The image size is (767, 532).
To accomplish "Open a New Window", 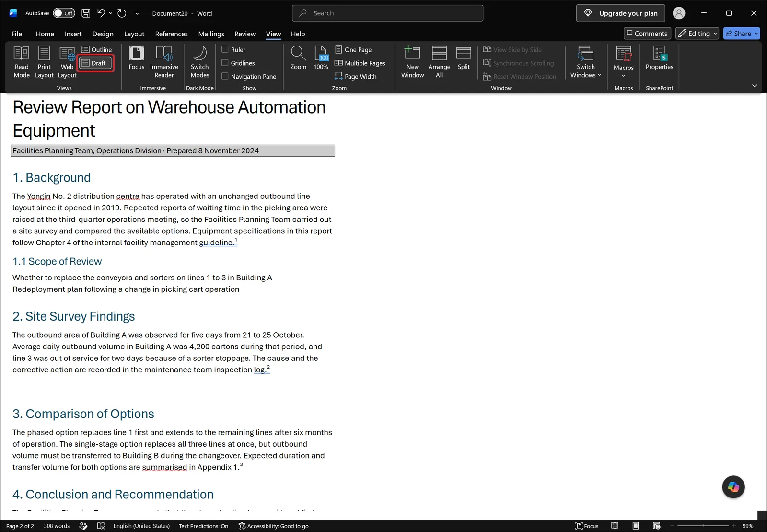I will tap(412, 62).
